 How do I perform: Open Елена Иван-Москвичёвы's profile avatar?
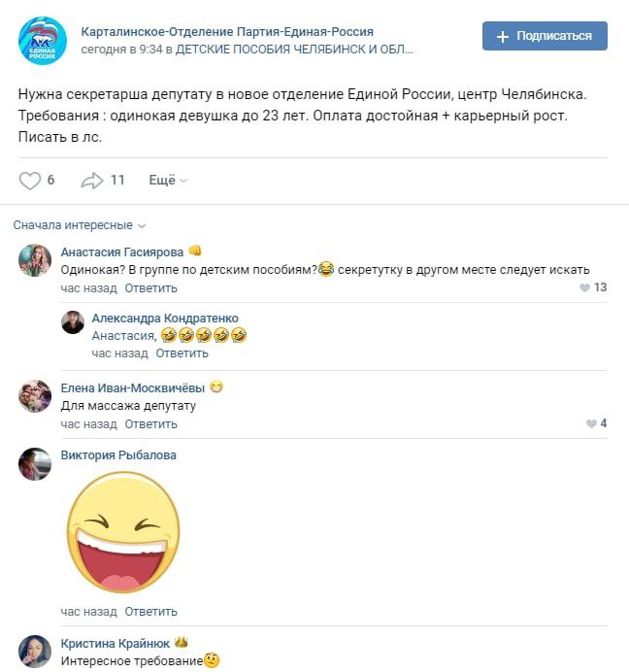[x=35, y=396]
